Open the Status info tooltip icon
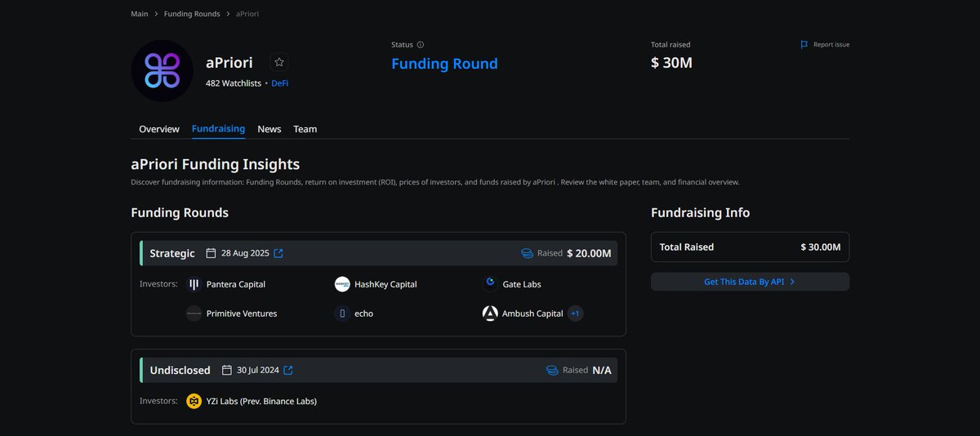The image size is (980, 436). click(421, 45)
